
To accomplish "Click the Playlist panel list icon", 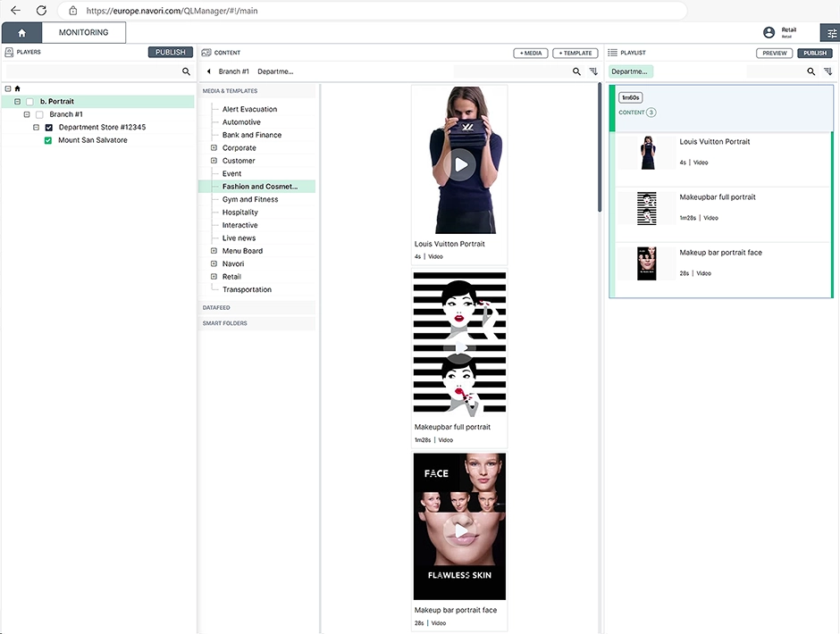I will pos(613,52).
